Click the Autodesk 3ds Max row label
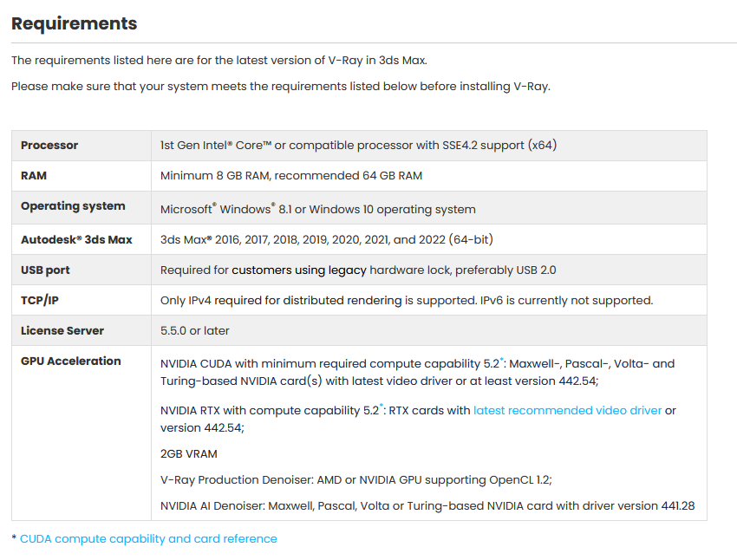 click(76, 239)
